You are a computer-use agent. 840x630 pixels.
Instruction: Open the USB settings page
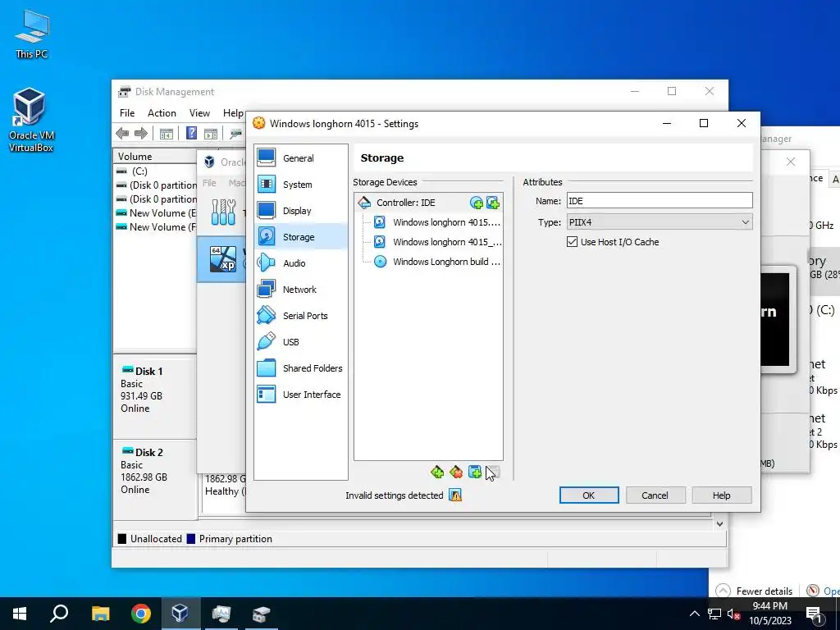tap(300, 342)
